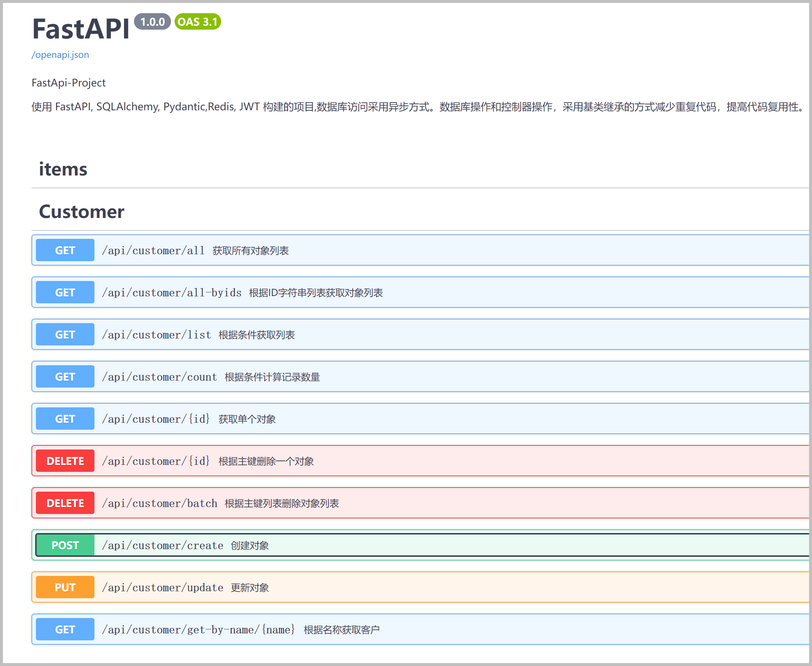Click the POST badge on /api/customer/create
This screenshot has height=666, width=812.
click(x=64, y=545)
